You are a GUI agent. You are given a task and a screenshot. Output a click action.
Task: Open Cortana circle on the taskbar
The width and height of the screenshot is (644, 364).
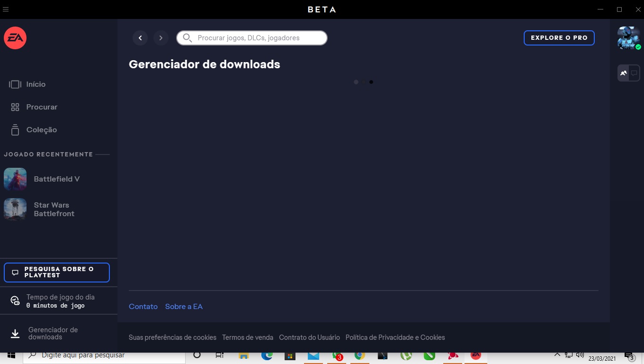coord(197,355)
